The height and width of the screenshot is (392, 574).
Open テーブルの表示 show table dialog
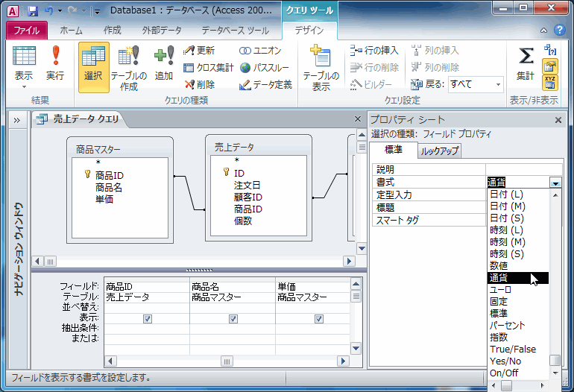[x=321, y=68]
